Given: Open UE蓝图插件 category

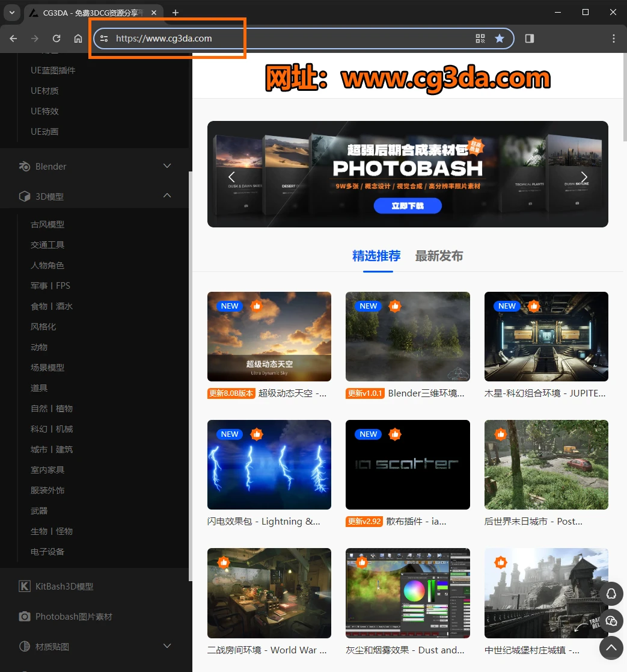Looking at the screenshot, I should coord(53,70).
